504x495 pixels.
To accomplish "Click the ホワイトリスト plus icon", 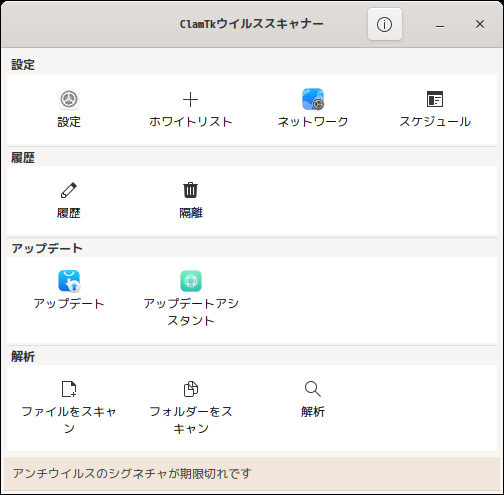I will click(x=191, y=100).
